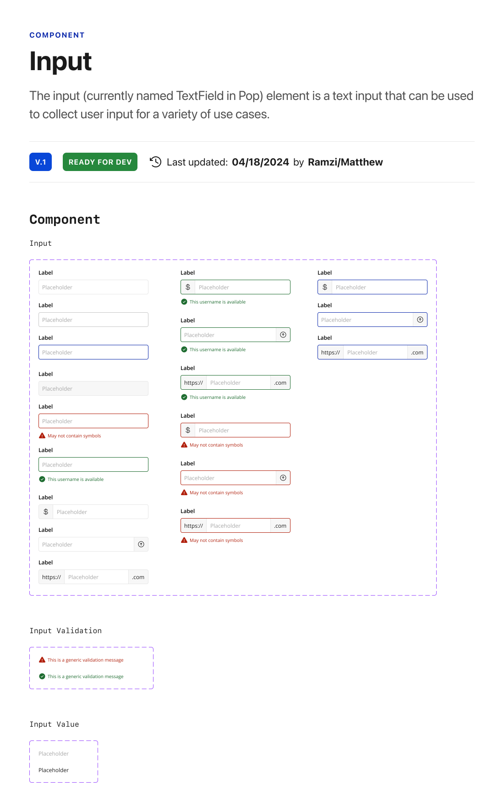The image size is (504, 812).
Task: Click the dollar sign in the red-bordered input
Action: click(188, 430)
